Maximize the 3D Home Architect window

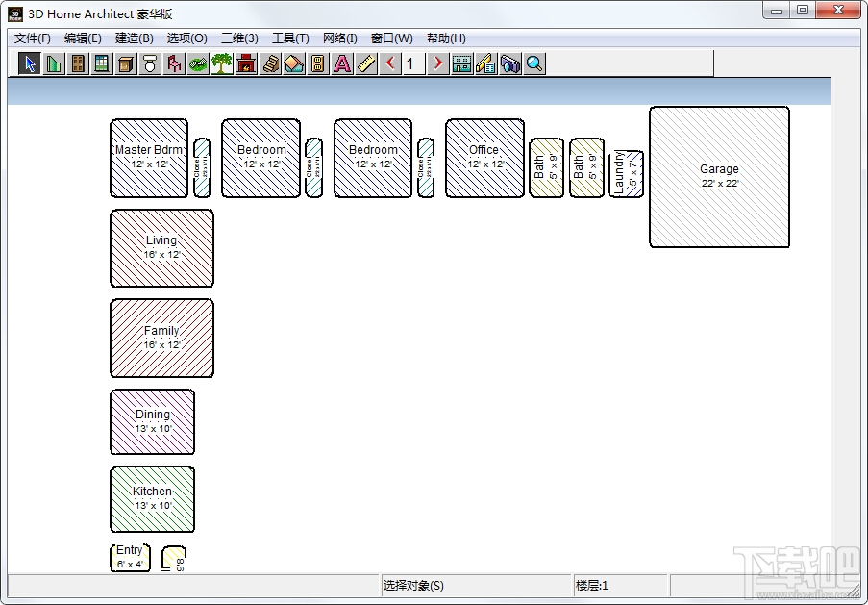coord(803,11)
